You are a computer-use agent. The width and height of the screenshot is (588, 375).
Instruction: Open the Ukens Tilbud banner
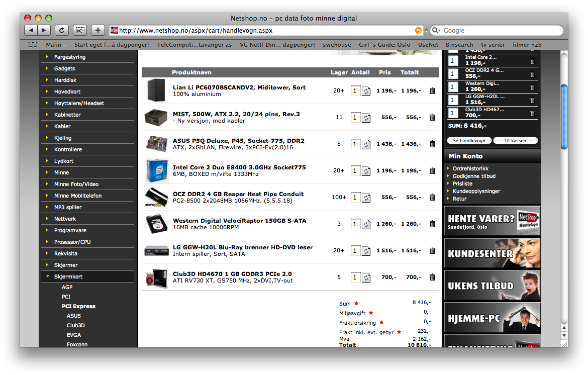click(492, 286)
